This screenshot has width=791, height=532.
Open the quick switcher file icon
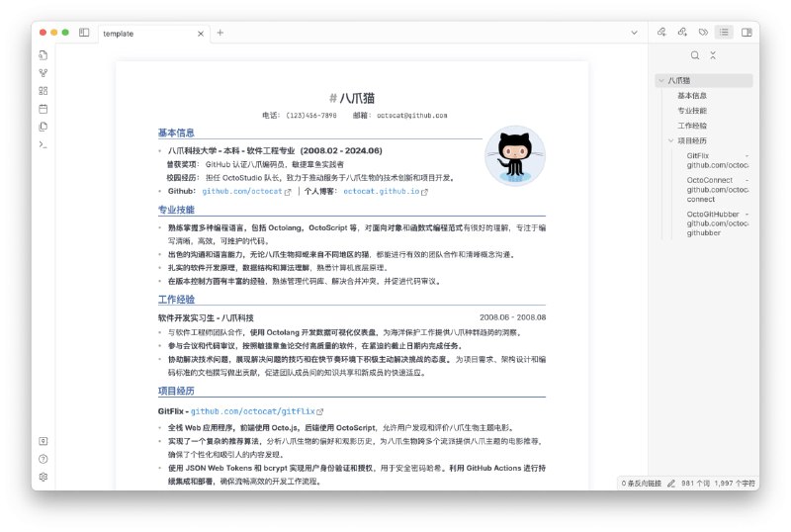coord(43,55)
